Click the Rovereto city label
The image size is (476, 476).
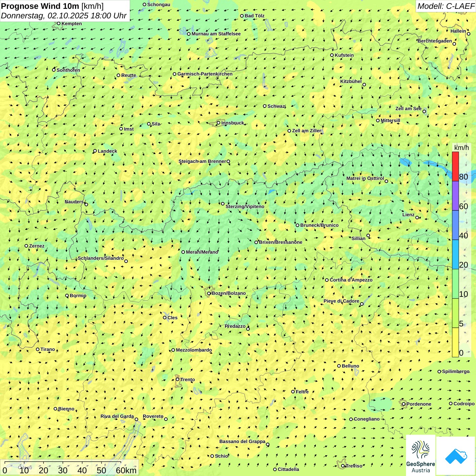pos(153,416)
